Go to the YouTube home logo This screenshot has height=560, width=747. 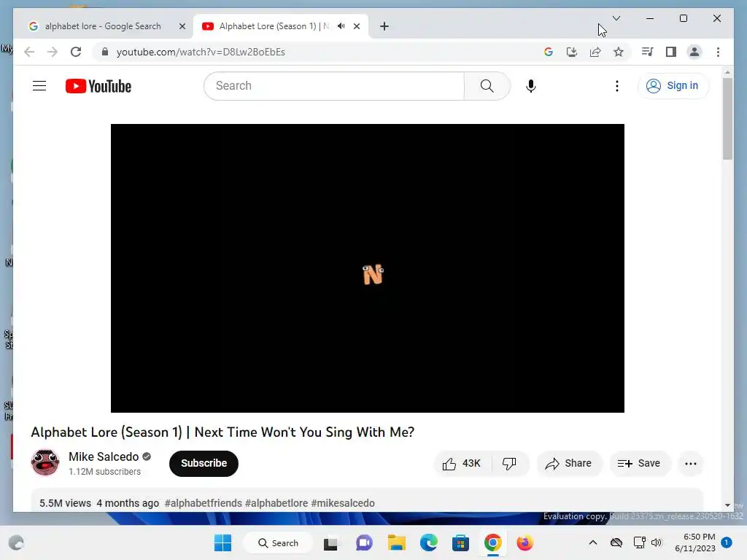pos(98,86)
